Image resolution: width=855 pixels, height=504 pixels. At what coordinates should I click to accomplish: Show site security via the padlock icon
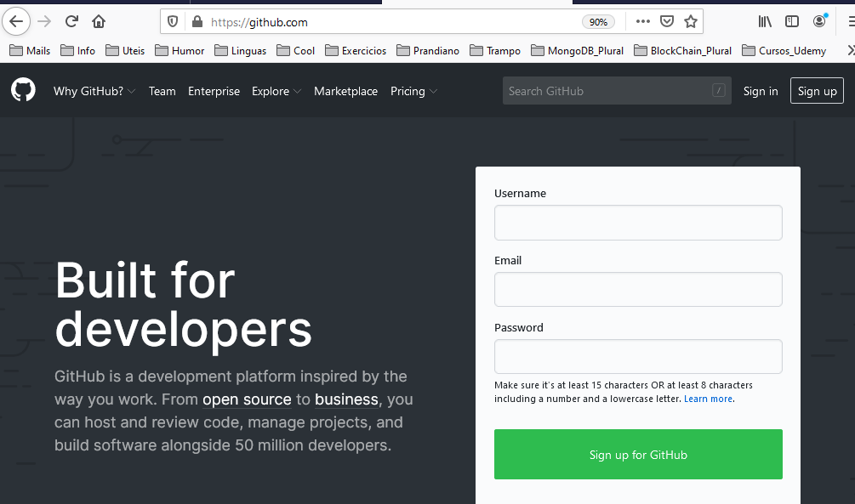[x=197, y=22]
